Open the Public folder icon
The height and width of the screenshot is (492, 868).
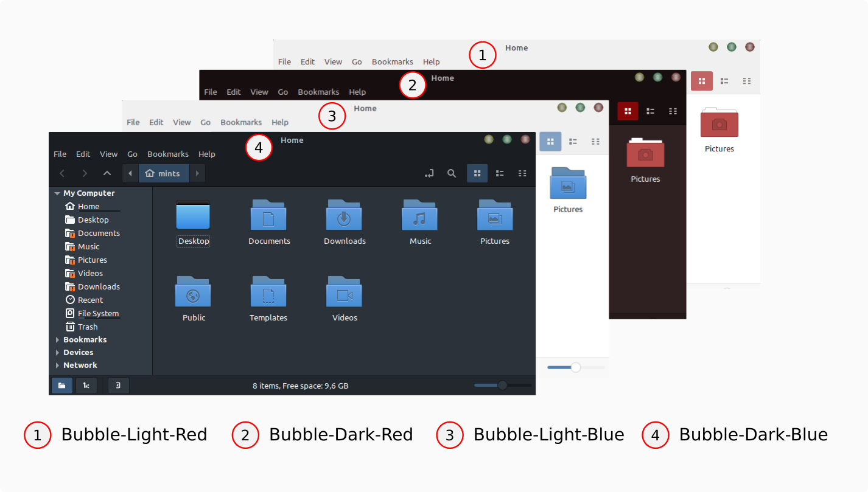pyautogui.click(x=194, y=299)
